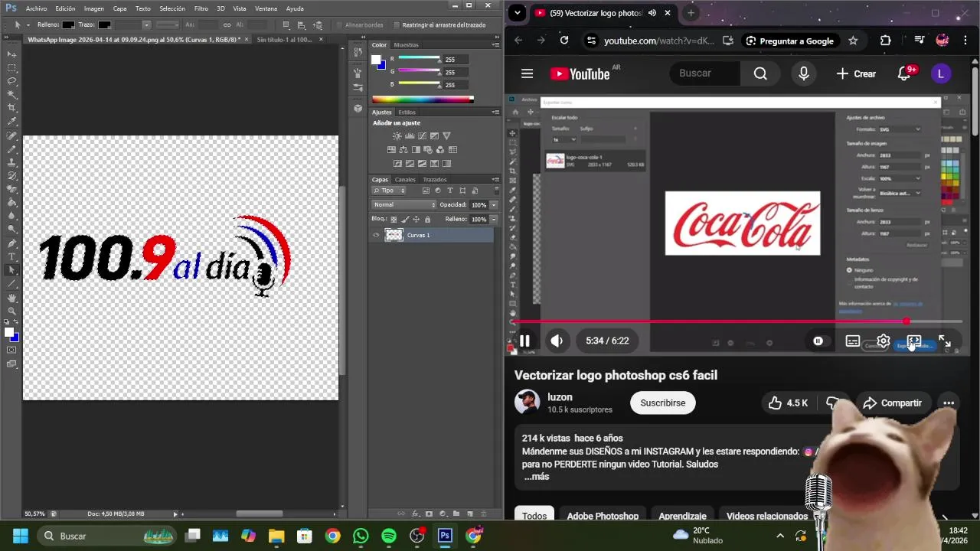
Task: Toggle YouTube subtitles button
Action: click(x=852, y=341)
